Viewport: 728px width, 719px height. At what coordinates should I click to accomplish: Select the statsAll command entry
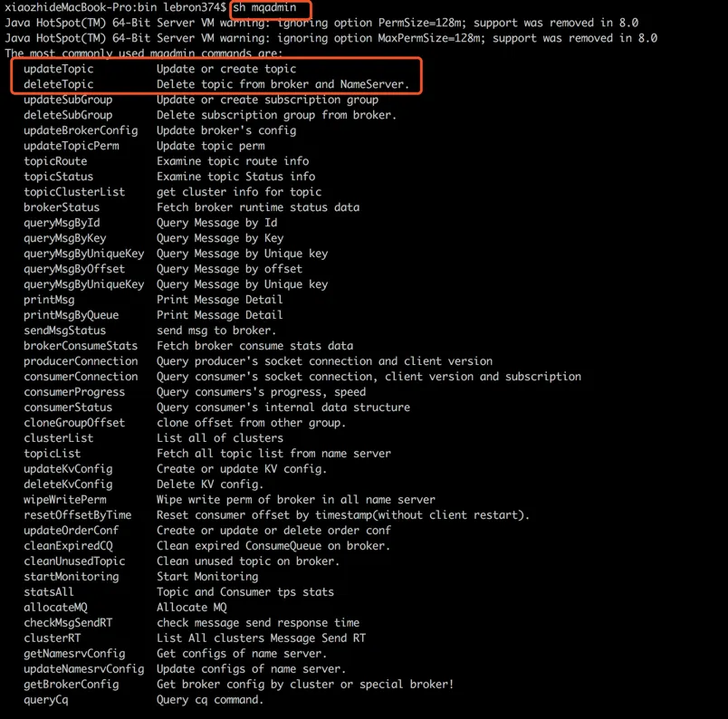49,591
